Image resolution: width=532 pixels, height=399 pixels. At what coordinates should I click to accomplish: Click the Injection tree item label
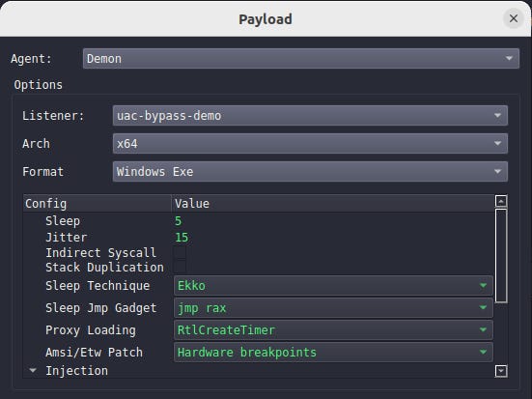pos(76,370)
